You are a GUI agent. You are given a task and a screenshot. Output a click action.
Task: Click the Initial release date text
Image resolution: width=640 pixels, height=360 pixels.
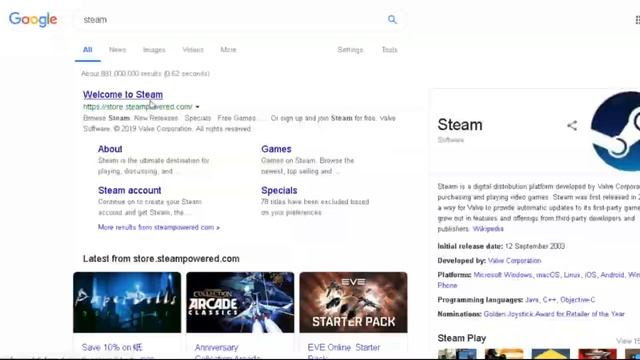tap(470, 246)
